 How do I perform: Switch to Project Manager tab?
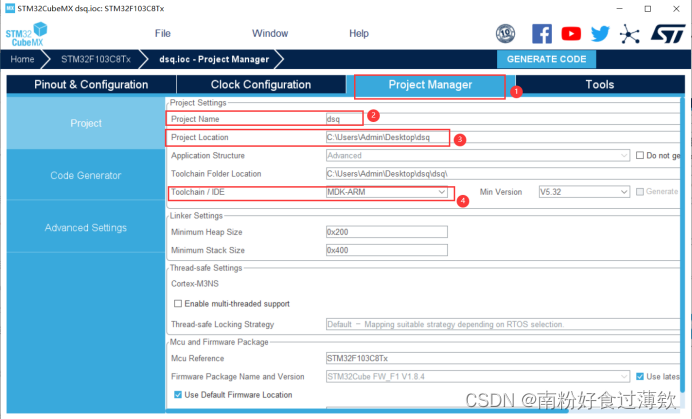click(x=430, y=84)
